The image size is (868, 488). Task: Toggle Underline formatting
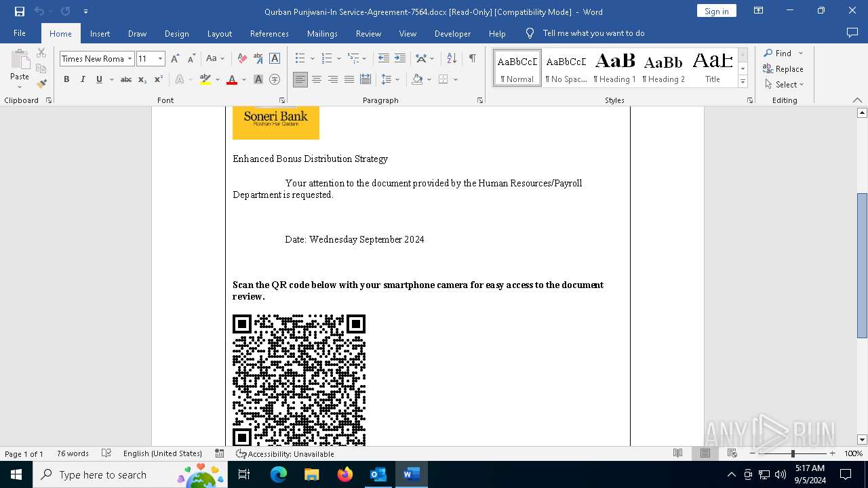[99, 79]
